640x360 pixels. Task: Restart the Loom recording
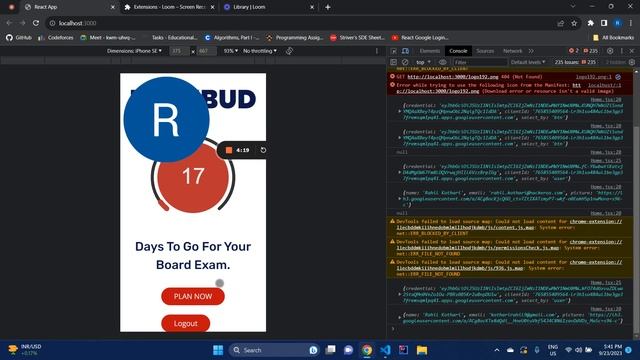pos(263,150)
